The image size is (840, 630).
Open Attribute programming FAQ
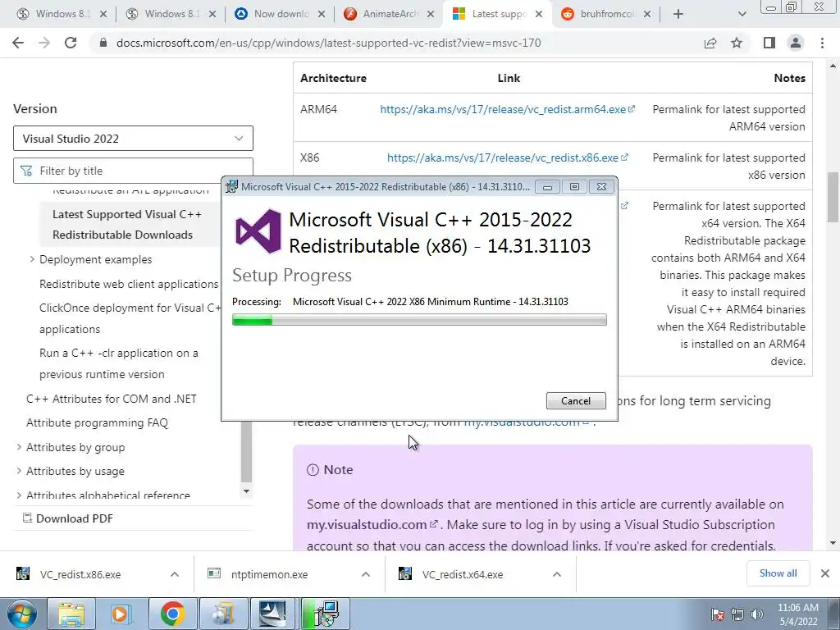point(97,422)
